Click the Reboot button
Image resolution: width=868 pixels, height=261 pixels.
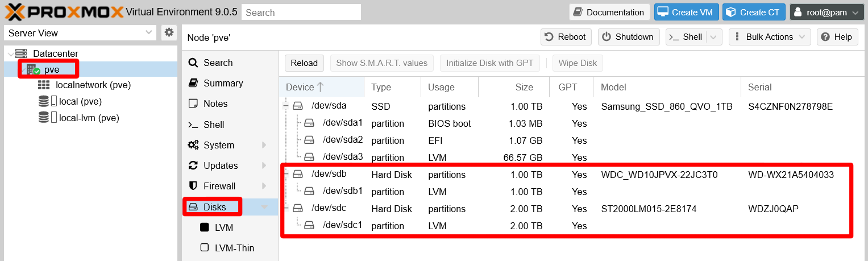tap(566, 37)
